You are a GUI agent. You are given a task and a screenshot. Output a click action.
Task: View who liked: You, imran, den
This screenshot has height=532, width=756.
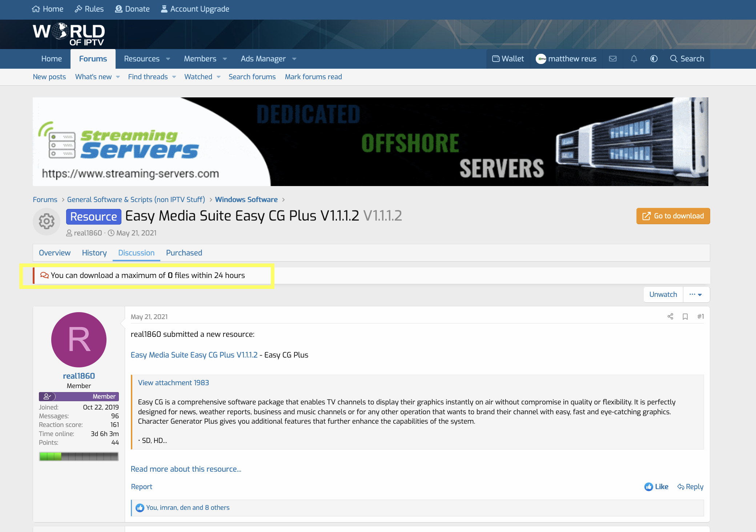click(x=188, y=508)
